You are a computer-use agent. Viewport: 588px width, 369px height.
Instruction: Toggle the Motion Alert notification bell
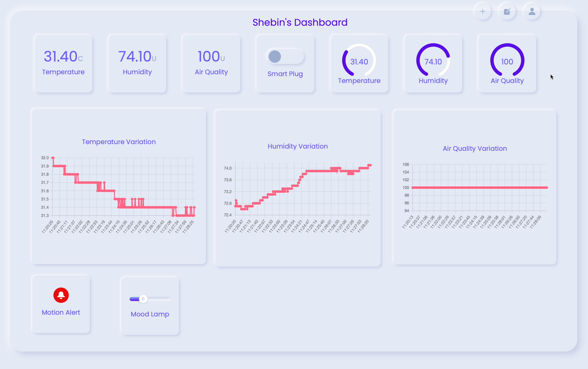pos(61,295)
